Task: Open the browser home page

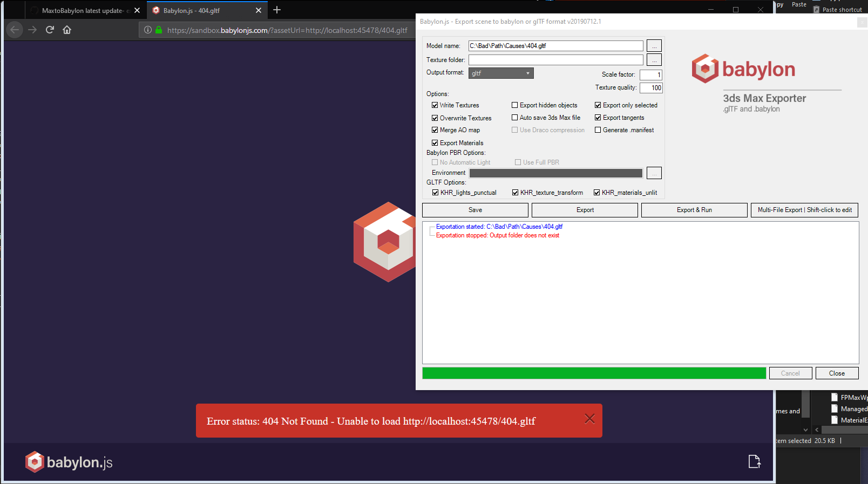Action: pyautogui.click(x=67, y=30)
